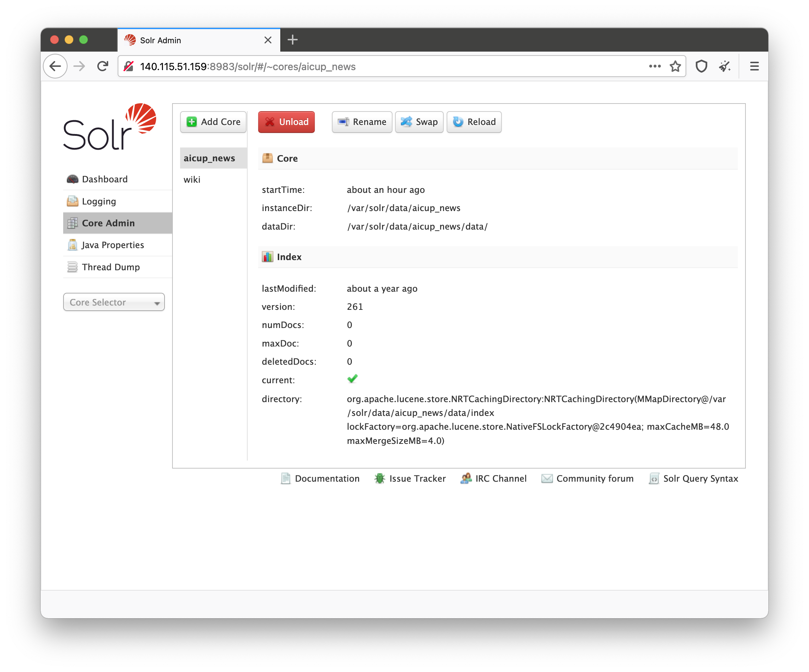
Task: Select the aicup_news core
Action: tap(214, 158)
